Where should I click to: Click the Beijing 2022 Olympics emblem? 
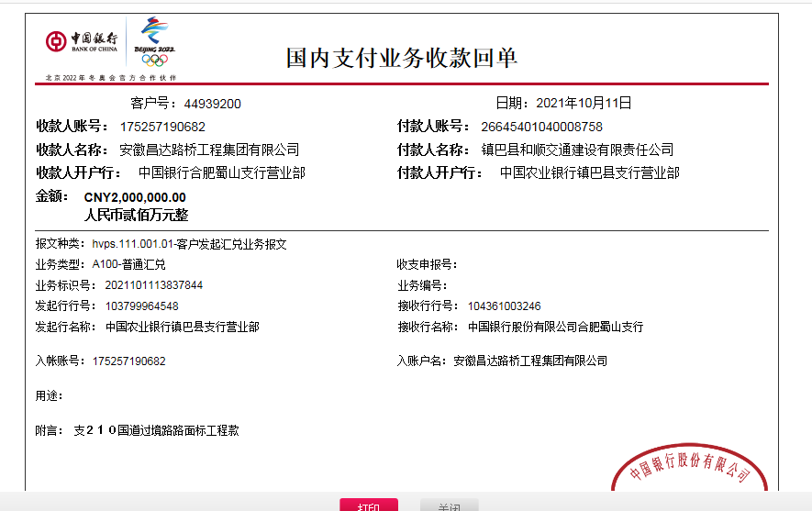click(154, 43)
